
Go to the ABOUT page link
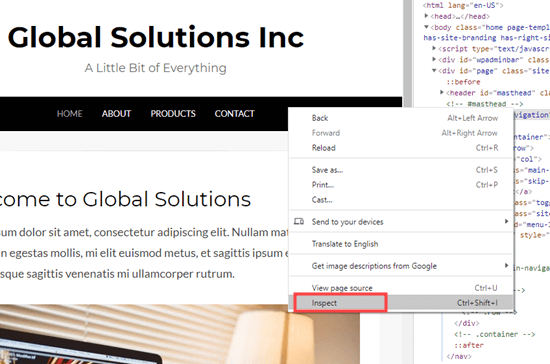coord(116,114)
